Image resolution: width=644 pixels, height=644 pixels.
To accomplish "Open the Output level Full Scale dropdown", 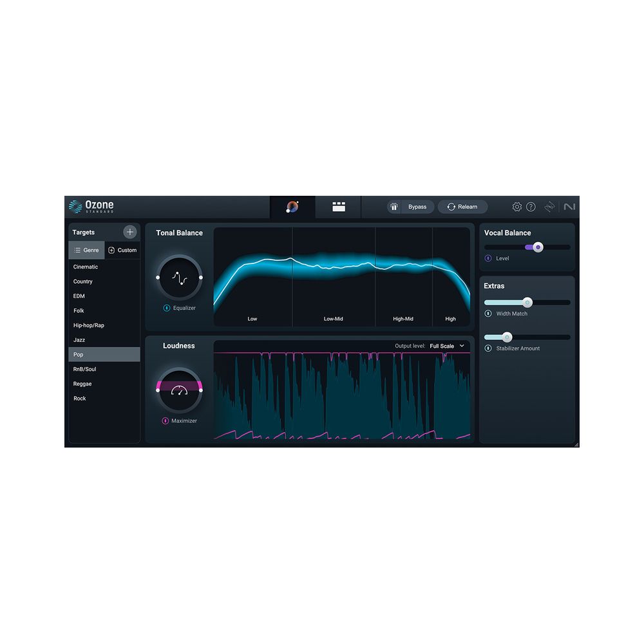I will (444, 346).
